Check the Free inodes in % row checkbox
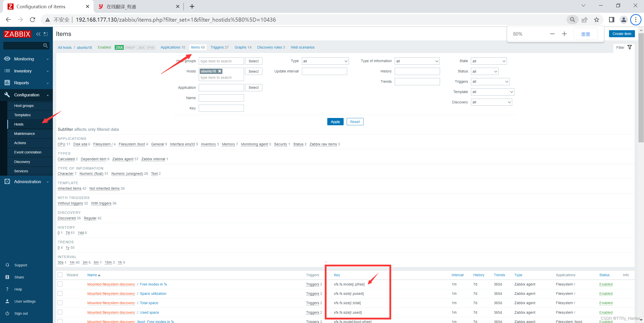The height and width of the screenshot is (323, 644). tap(60, 284)
